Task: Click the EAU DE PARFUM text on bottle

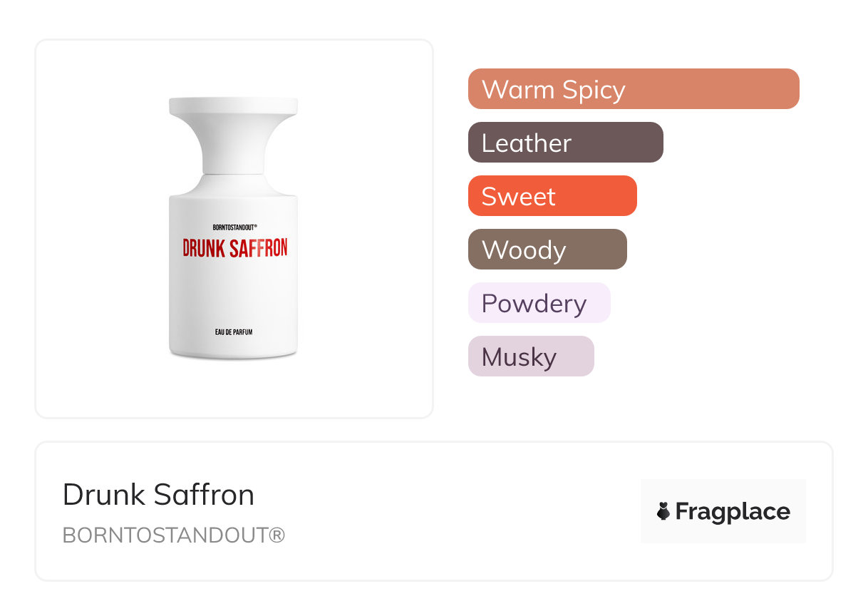Action: click(234, 332)
